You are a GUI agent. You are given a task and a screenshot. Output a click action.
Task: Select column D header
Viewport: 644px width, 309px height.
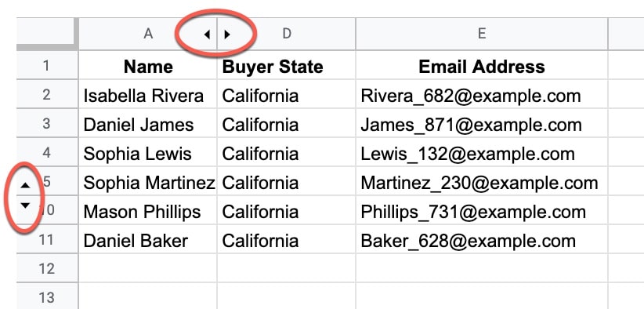click(286, 34)
